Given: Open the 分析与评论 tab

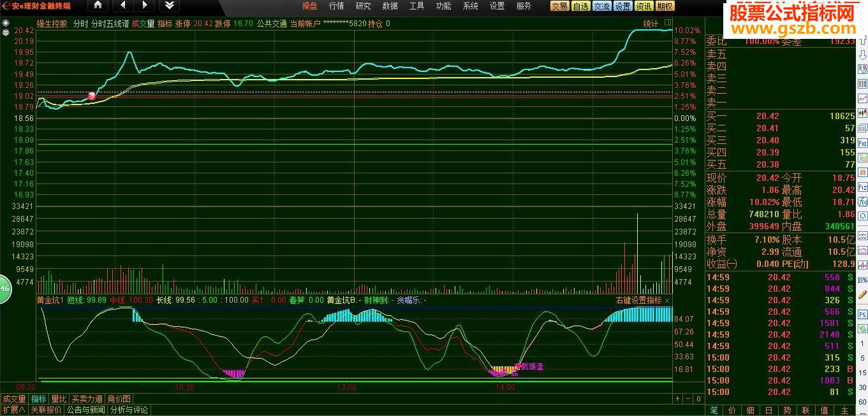Looking at the screenshot, I should (x=129, y=410).
